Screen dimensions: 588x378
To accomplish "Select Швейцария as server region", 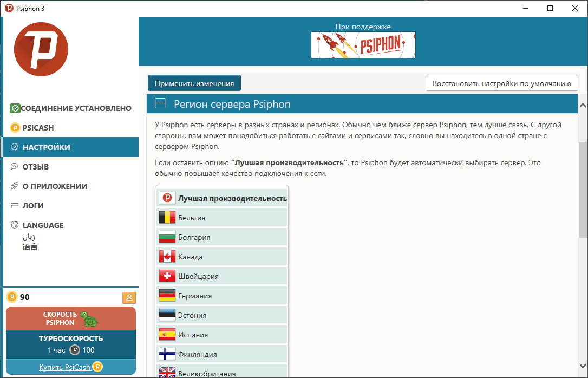I will [x=221, y=276].
